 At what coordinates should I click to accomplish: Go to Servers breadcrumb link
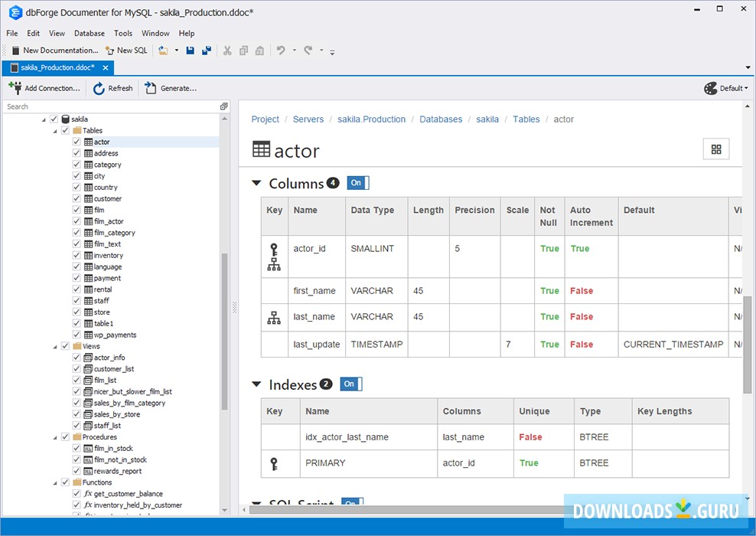(308, 119)
